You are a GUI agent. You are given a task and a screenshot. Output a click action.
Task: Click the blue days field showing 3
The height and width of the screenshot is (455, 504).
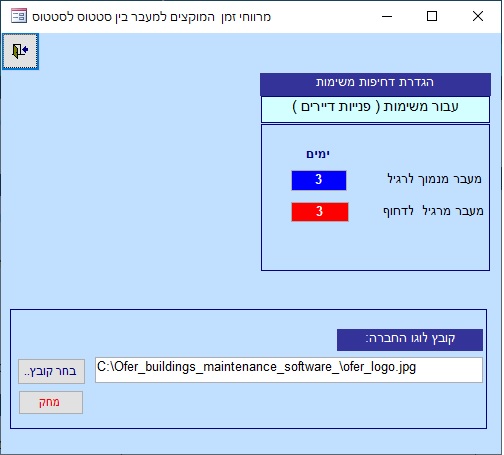click(x=319, y=180)
